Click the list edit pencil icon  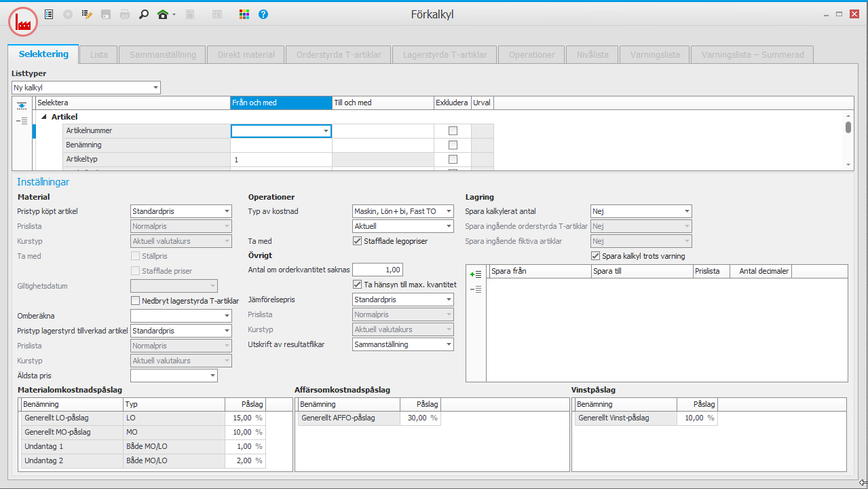(x=87, y=14)
